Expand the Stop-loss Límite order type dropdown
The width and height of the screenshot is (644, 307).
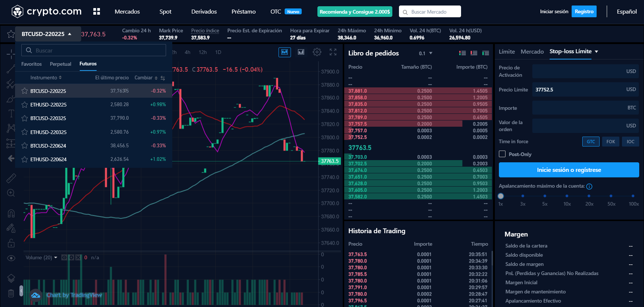tap(596, 52)
